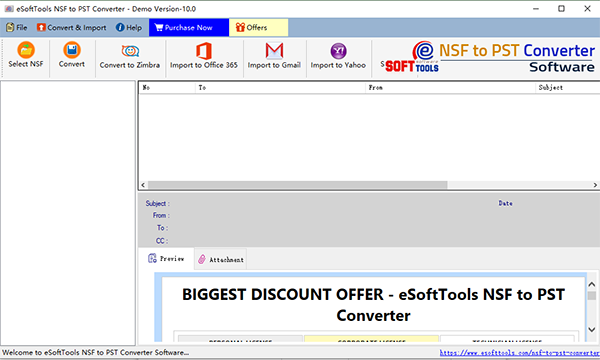Choose Import to Yahoo
This screenshot has height=360, width=600.
(x=338, y=56)
